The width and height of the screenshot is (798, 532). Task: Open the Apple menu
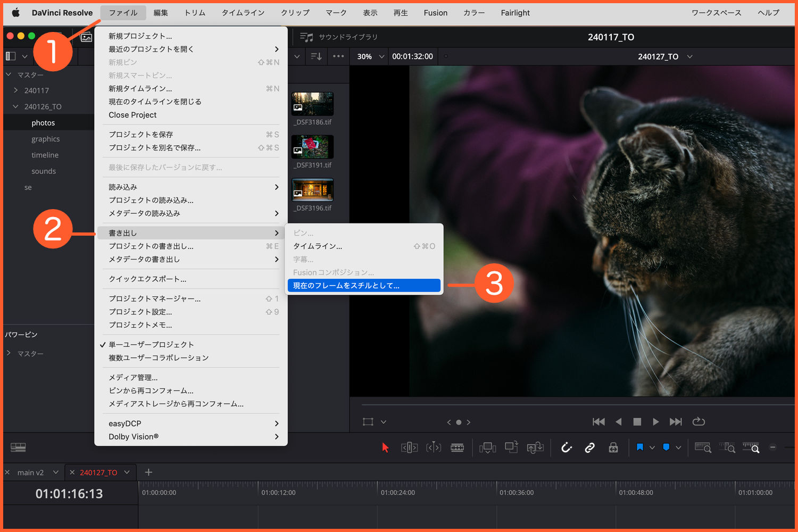(16, 13)
